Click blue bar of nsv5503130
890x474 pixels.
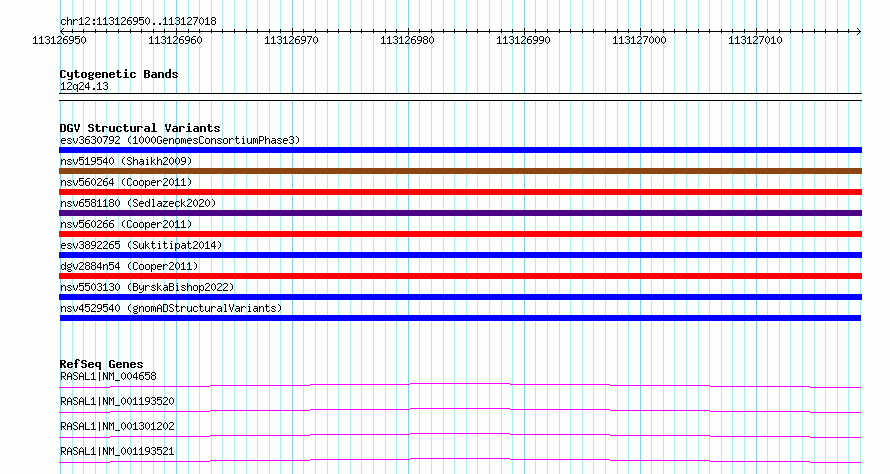point(460,297)
